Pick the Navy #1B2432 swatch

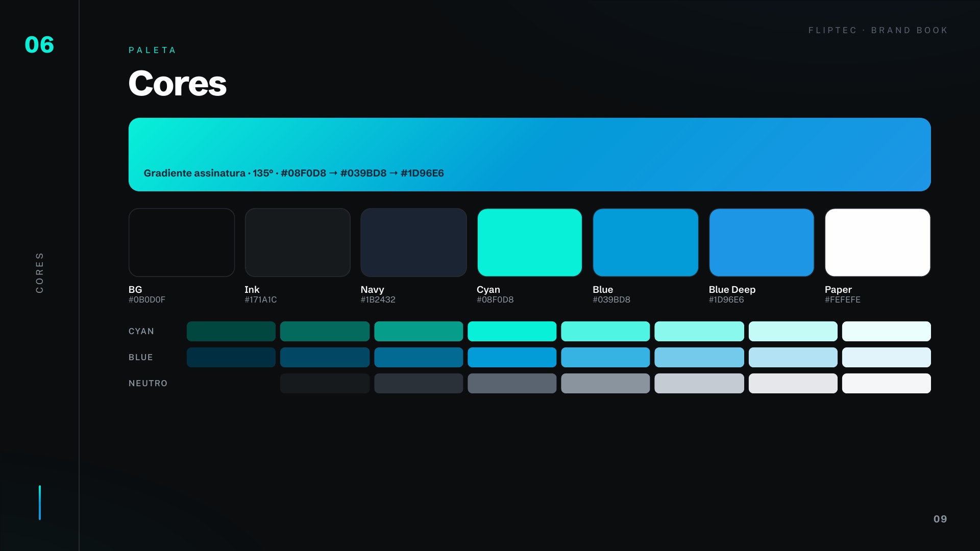[413, 242]
